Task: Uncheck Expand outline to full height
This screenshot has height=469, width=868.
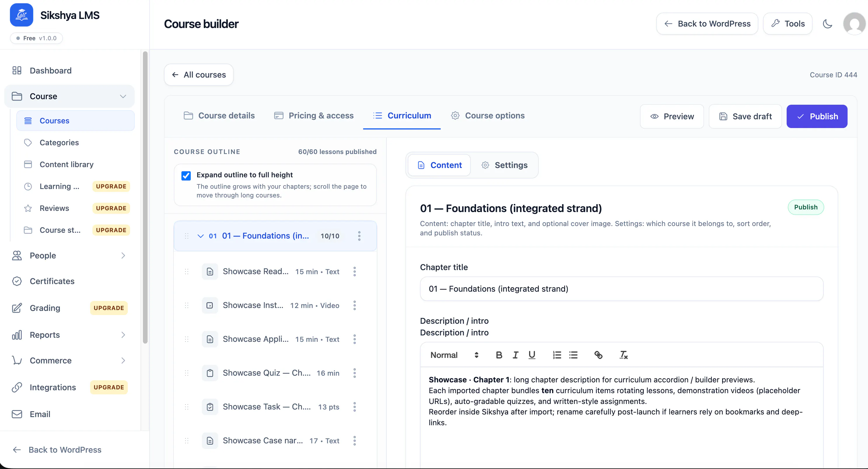Action: coord(186,176)
